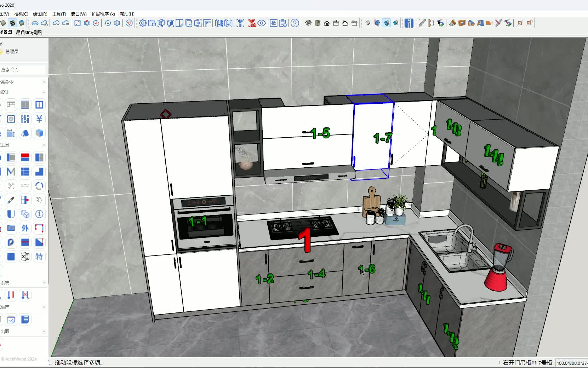
Task: Click the blue table grid icon in tools panel
Action: (x=25, y=172)
